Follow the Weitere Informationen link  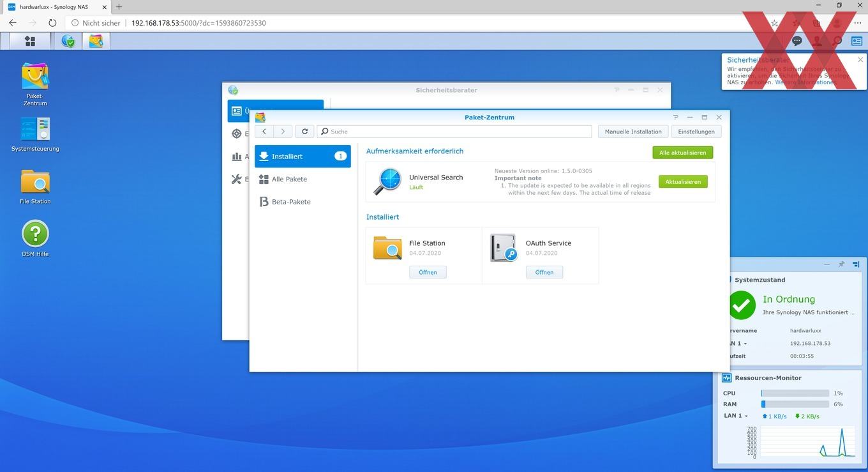click(804, 82)
